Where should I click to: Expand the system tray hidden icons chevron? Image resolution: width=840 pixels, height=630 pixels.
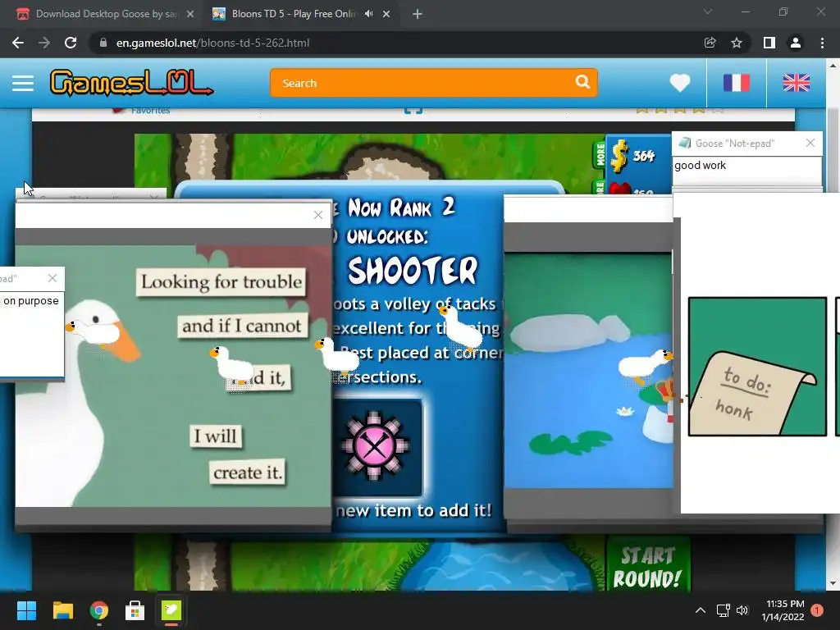(x=701, y=610)
